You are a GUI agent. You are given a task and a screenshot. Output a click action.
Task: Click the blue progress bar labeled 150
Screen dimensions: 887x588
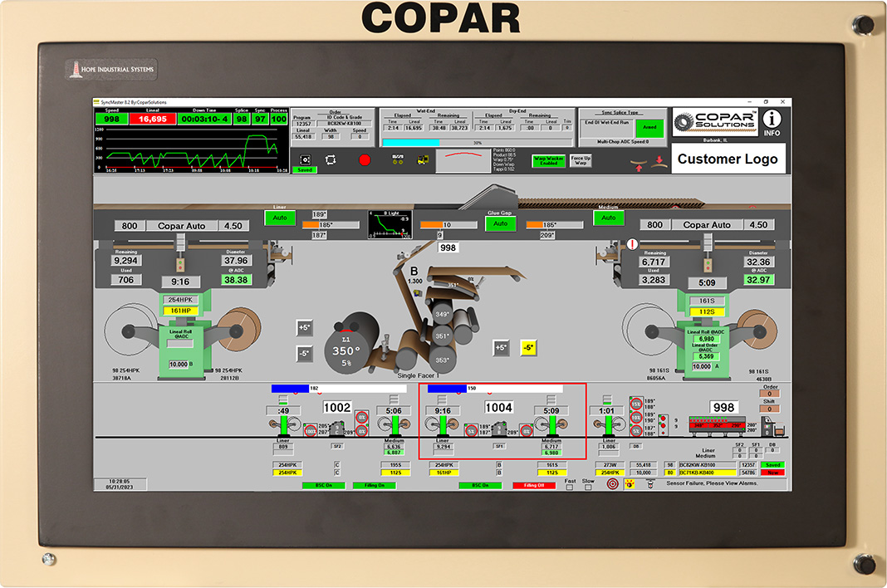(x=495, y=389)
